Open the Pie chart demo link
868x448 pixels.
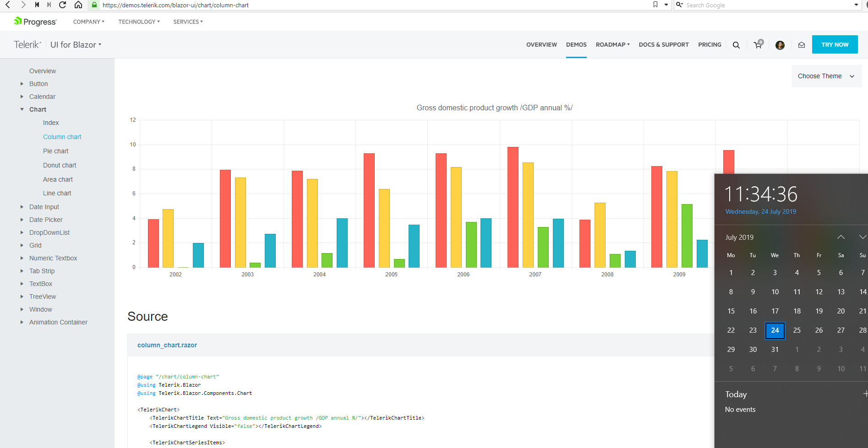pos(55,151)
